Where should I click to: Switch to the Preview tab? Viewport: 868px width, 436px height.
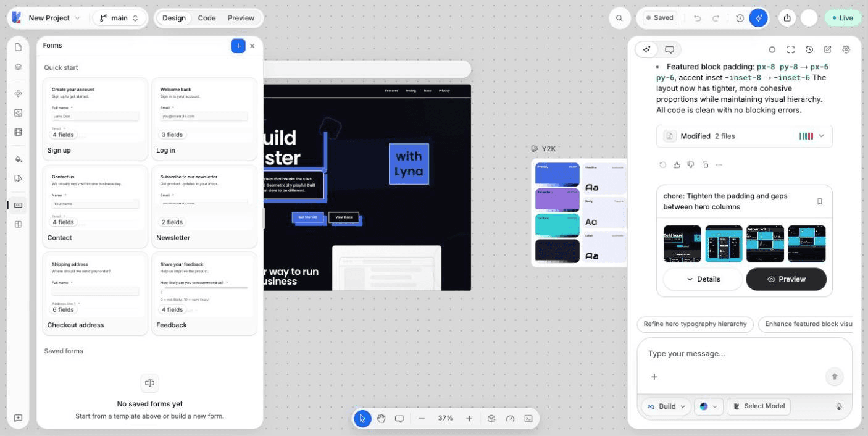coord(241,18)
